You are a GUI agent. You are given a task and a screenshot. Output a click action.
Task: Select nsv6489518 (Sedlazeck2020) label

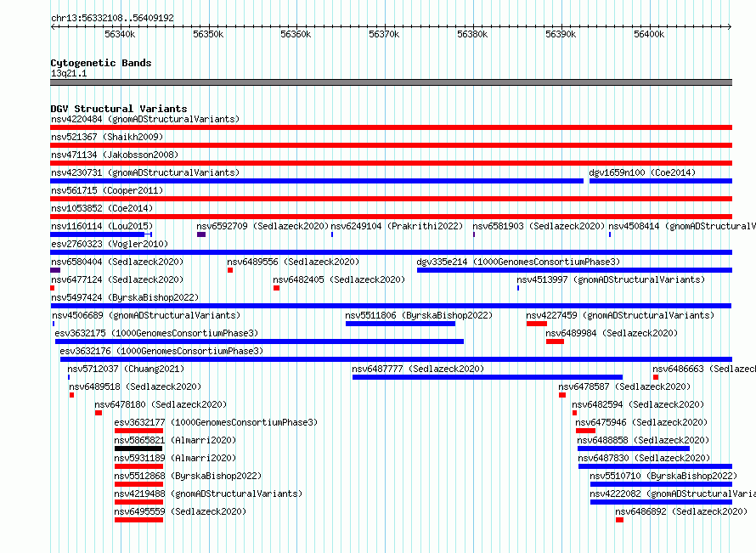[x=135, y=387]
